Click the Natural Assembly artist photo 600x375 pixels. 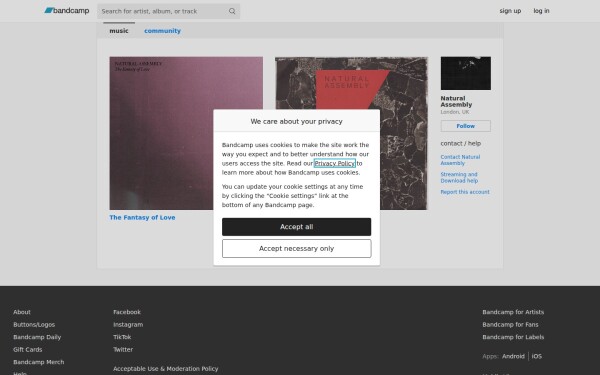click(x=465, y=73)
